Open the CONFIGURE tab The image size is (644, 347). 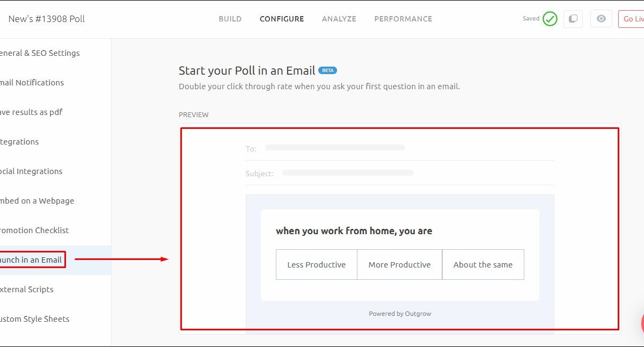282,19
